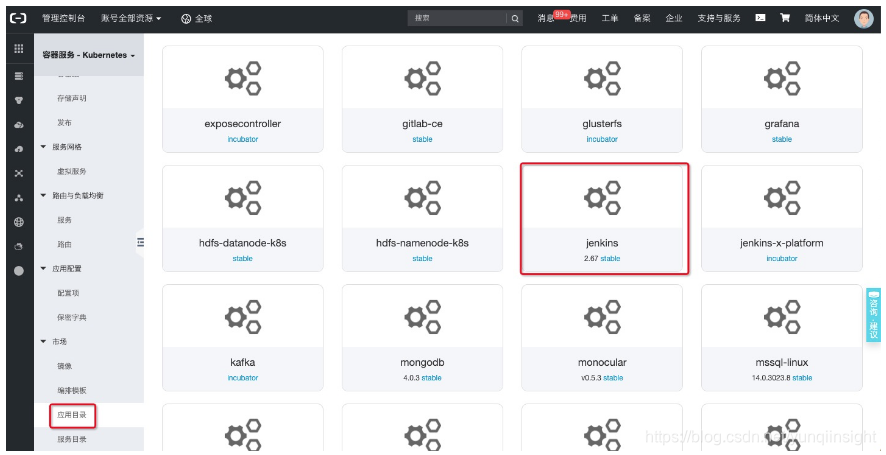Open the 支持与服务 menu
The height and width of the screenshot is (455, 886).
tap(719, 18)
